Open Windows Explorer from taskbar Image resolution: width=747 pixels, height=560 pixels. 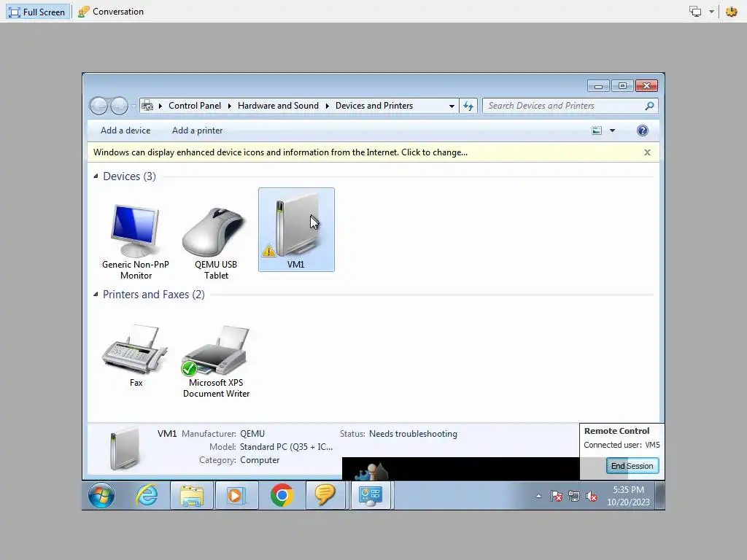[x=192, y=495]
